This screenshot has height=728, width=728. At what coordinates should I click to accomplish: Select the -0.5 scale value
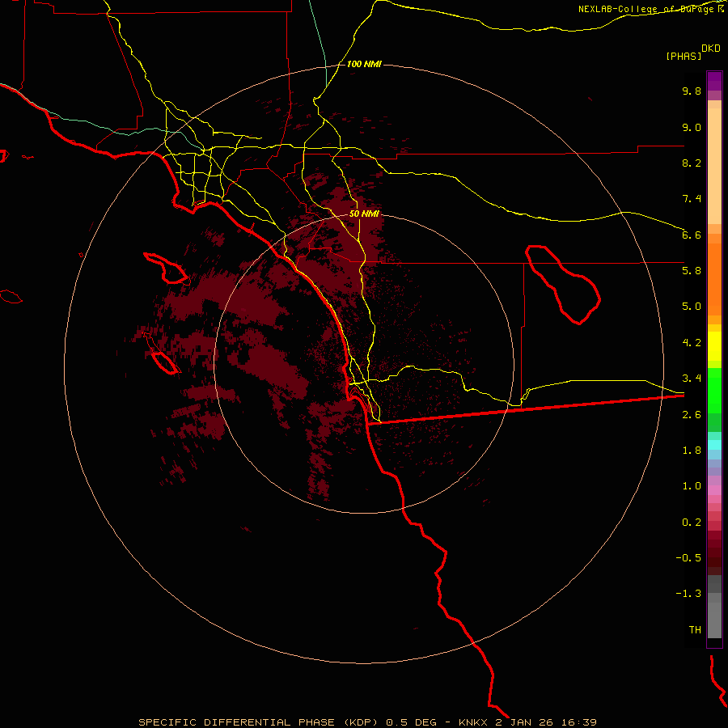688,558
